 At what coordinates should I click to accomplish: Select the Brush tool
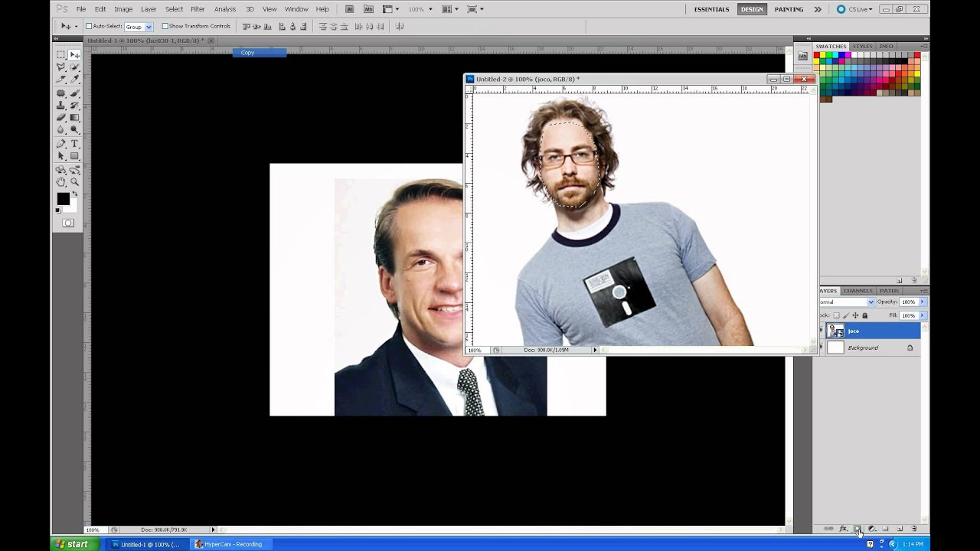coord(74,93)
